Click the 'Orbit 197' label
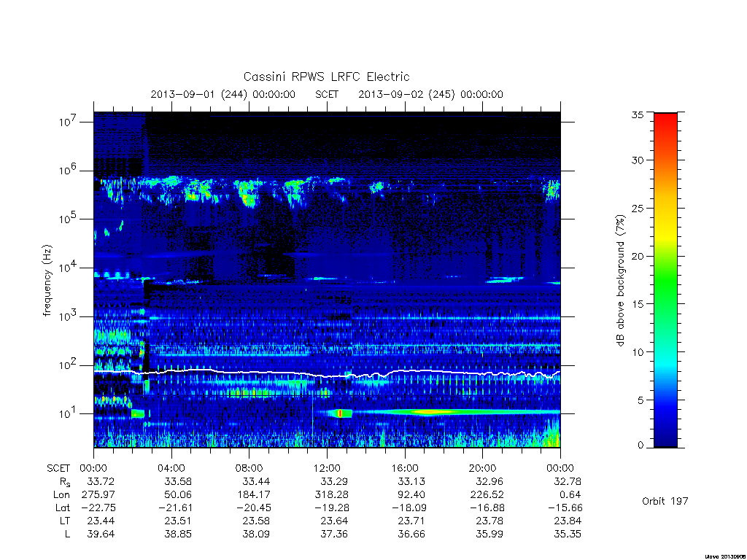The height and width of the screenshot is (560, 747). tap(665, 501)
